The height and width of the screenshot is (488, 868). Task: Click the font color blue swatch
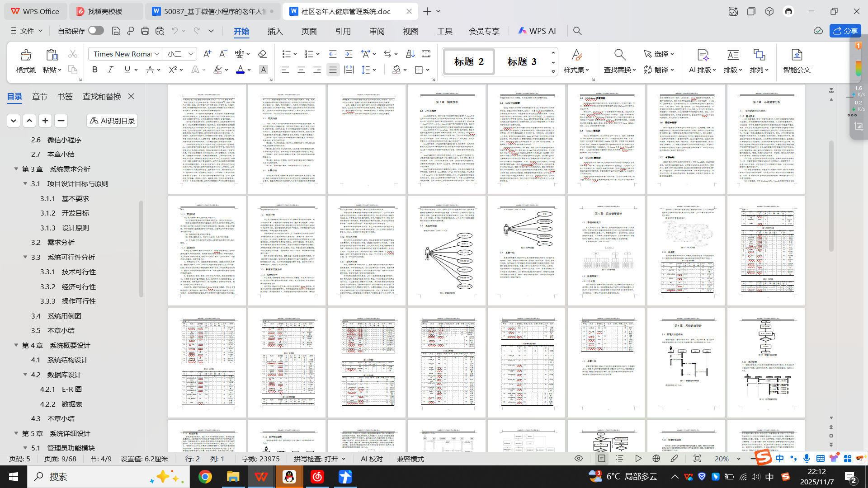240,70
